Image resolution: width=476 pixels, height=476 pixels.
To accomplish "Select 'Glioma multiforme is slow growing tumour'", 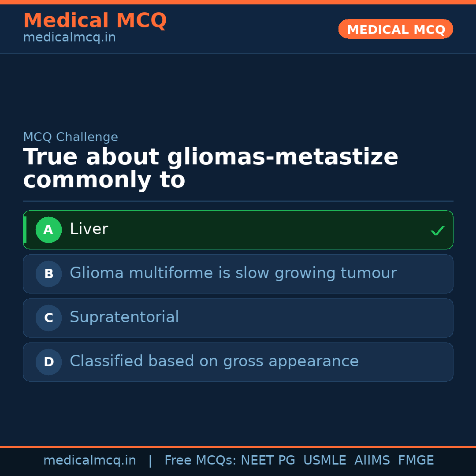I will pyautogui.click(x=233, y=274).
